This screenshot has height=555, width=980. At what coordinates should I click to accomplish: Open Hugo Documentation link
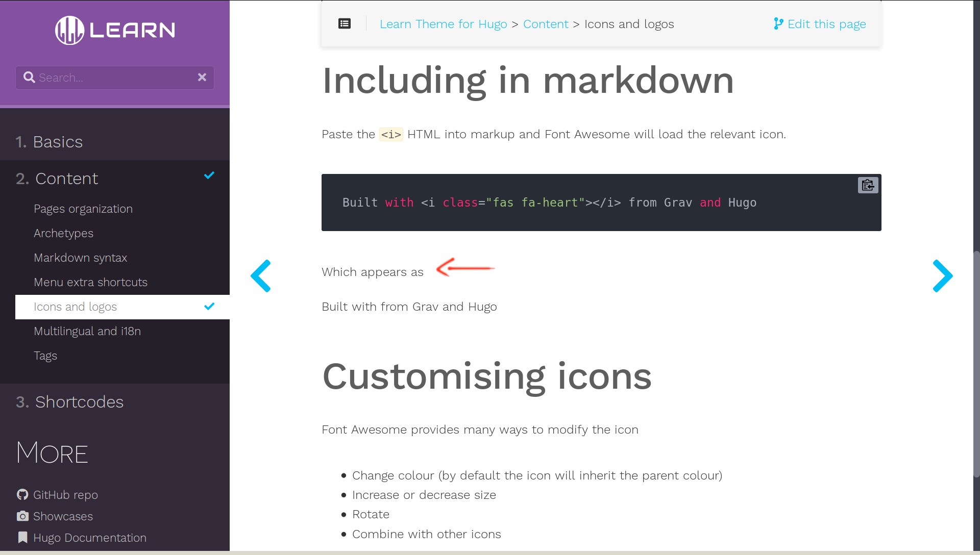pyautogui.click(x=89, y=538)
